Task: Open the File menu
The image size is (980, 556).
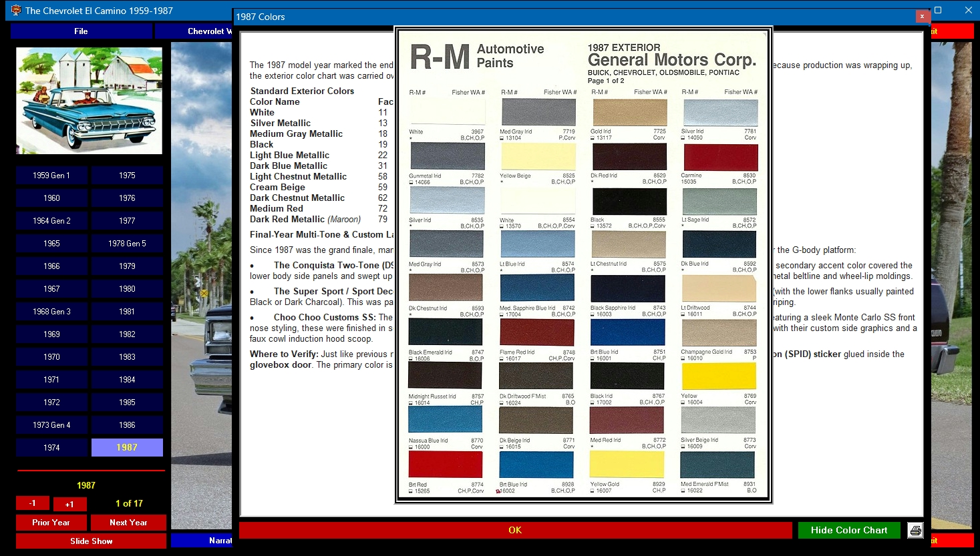Action: click(81, 31)
